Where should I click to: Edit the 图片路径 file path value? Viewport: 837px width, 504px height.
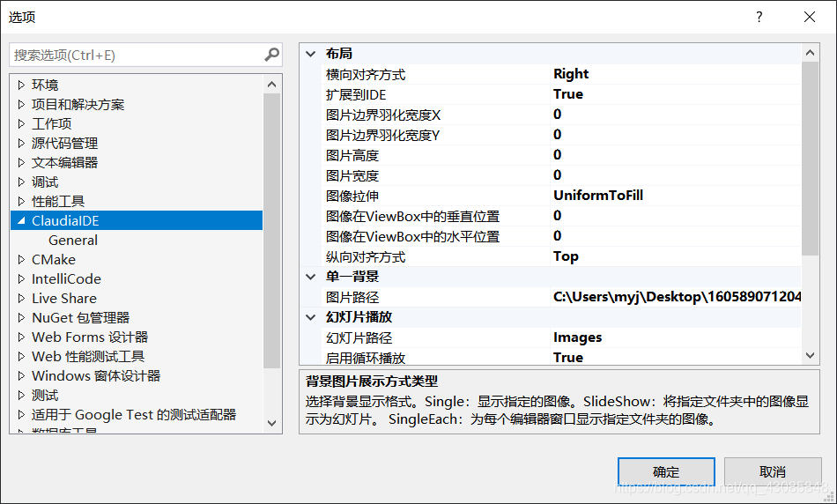pos(675,298)
